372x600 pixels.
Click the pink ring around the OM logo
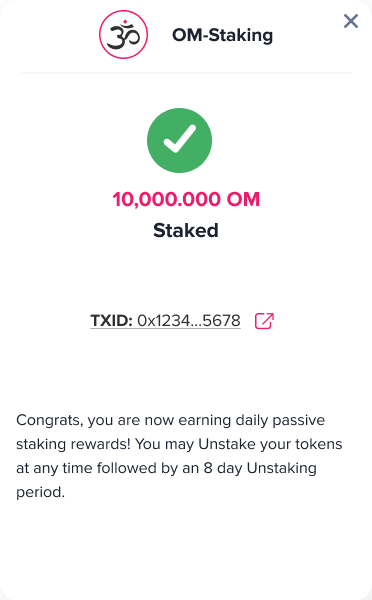coord(123,35)
